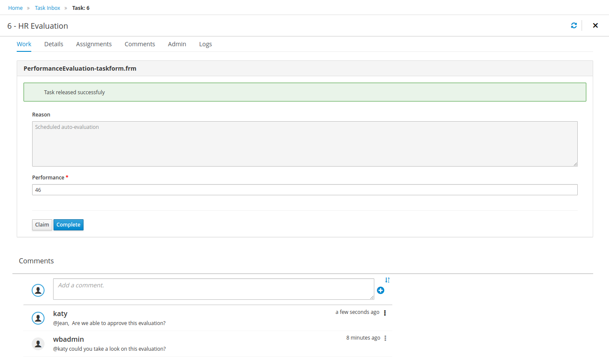Open the kebab menu on katy's comment
Viewport: 609px width, 364px height.
[x=385, y=313]
